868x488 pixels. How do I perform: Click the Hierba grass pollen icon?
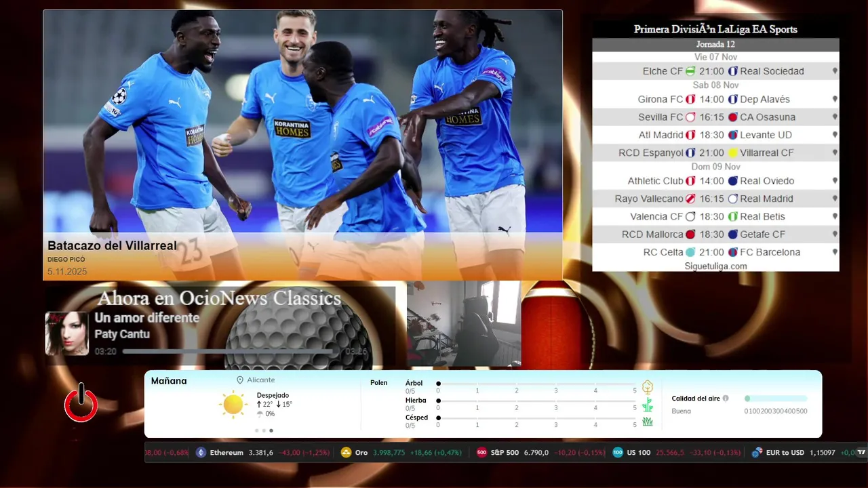pos(648,405)
